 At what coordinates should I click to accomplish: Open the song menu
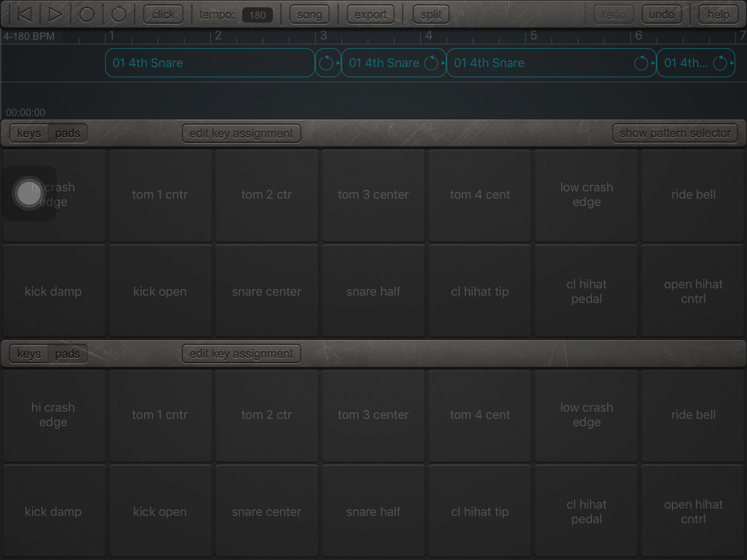(x=309, y=14)
